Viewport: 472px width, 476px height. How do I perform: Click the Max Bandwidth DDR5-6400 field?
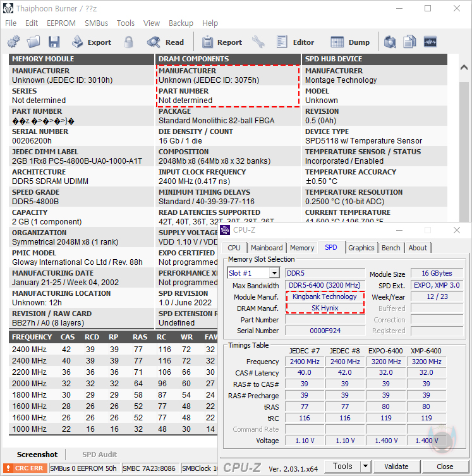[325, 285]
